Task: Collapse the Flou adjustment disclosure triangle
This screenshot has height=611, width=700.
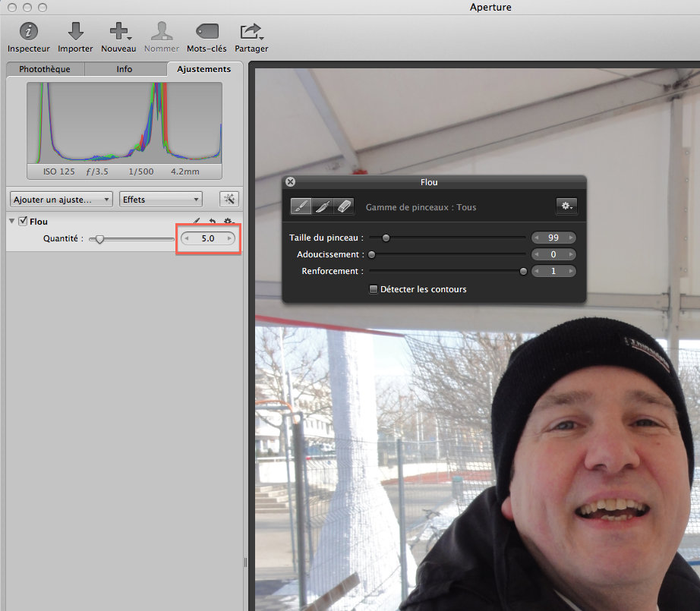Action: click(x=11, y=222)
